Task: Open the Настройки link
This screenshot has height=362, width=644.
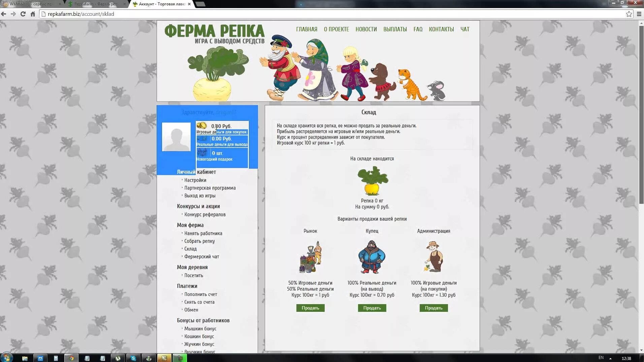Action: (195, 180)
